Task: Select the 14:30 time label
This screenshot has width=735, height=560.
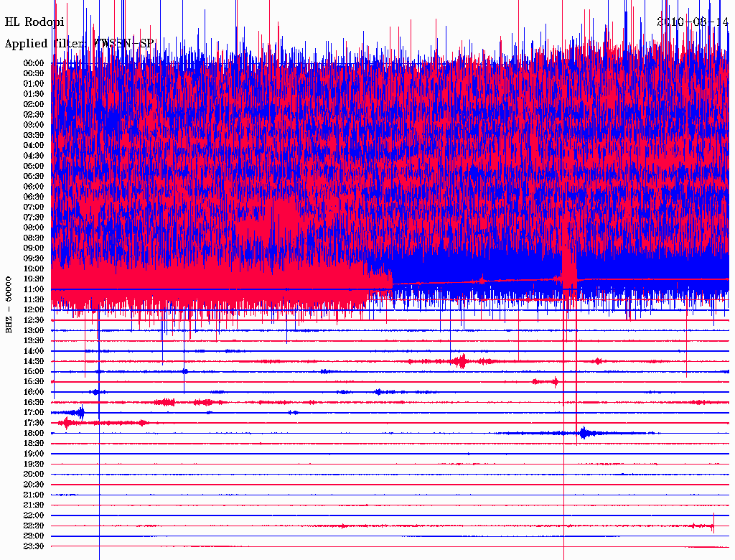Action: 34,361
